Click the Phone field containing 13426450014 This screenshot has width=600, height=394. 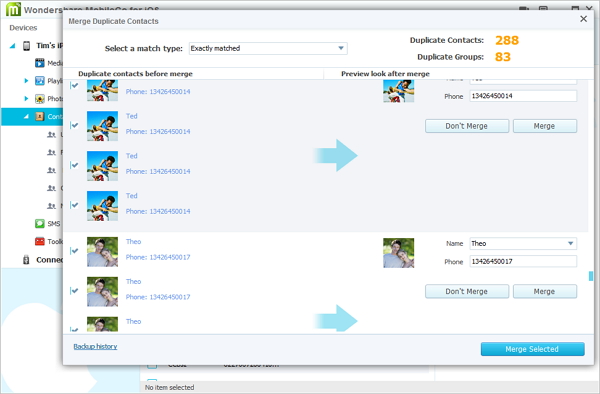tap(523, 96)
